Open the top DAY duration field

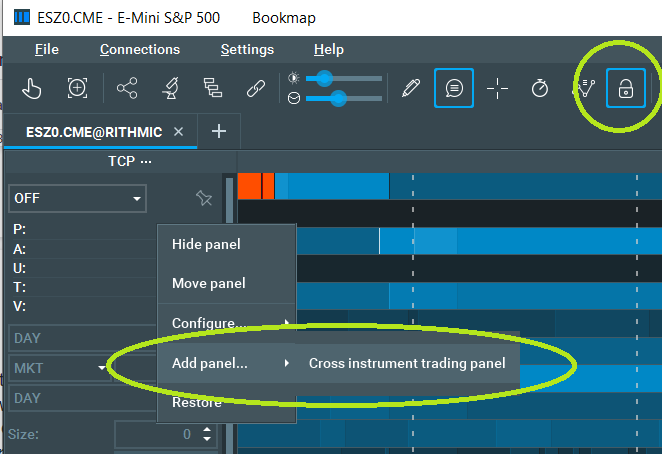pos(83,338)
